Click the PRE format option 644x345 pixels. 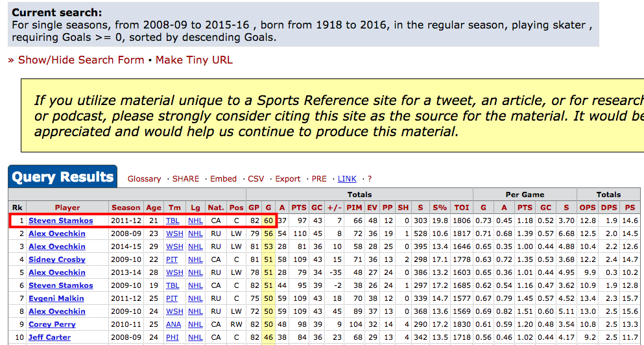(319, 179)
